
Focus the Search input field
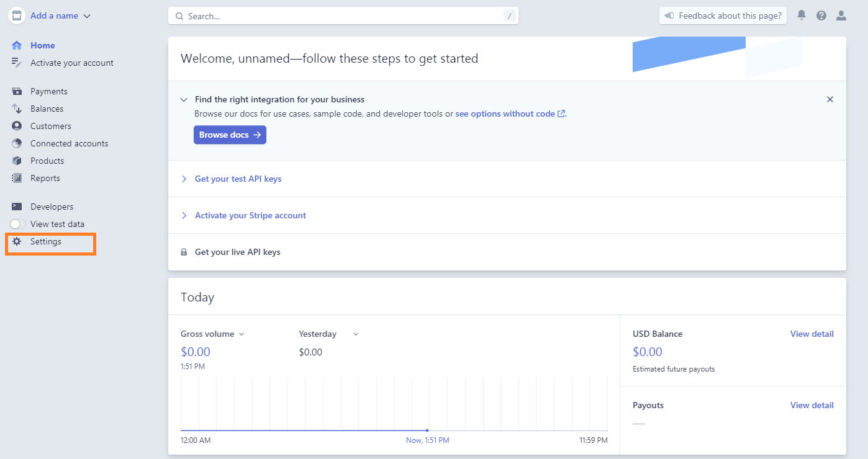(343, 16)
